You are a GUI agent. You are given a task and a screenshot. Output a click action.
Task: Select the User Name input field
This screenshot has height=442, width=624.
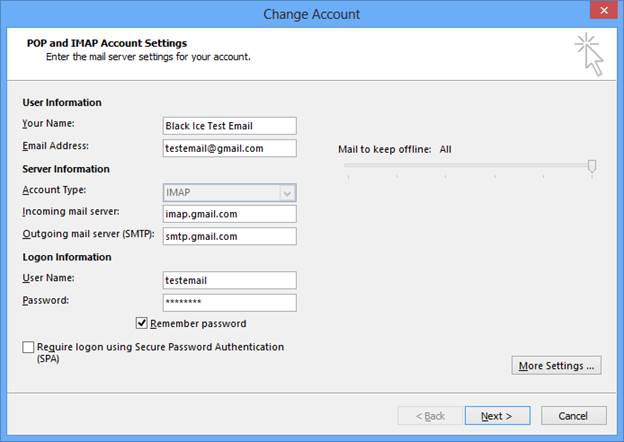pos(229,281)
